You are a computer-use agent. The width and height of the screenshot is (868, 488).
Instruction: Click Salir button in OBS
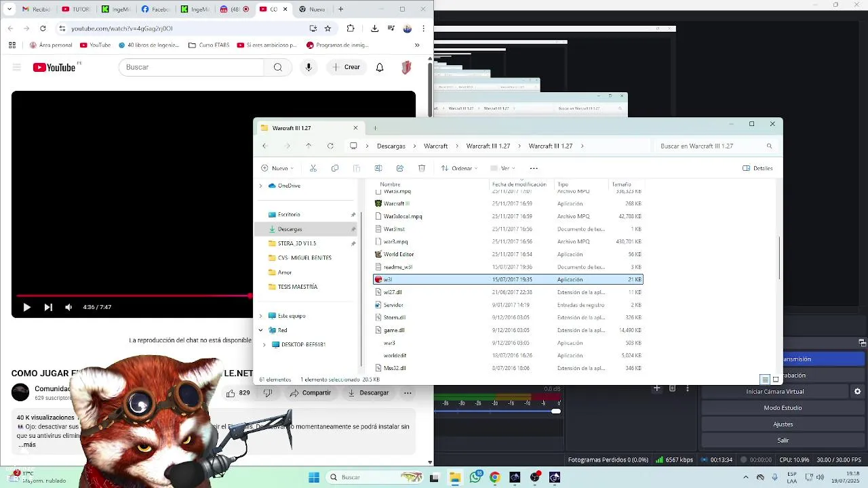click(x=783, y=441)
